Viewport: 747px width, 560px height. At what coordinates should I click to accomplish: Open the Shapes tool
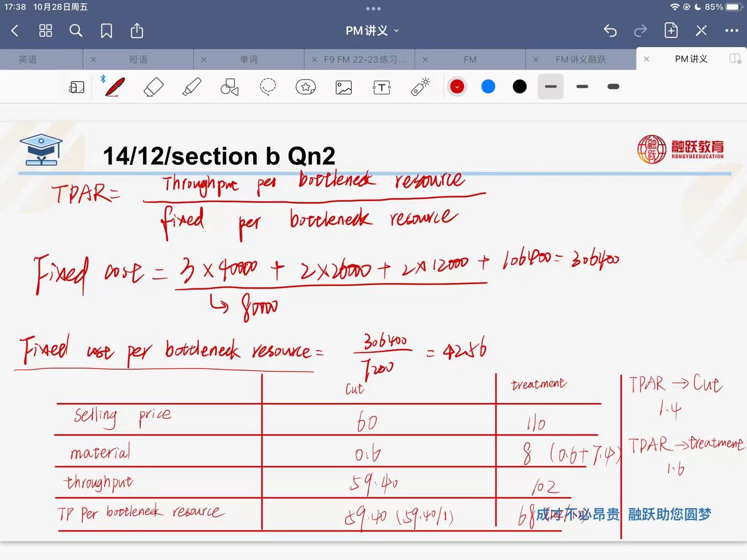point(229,87)
